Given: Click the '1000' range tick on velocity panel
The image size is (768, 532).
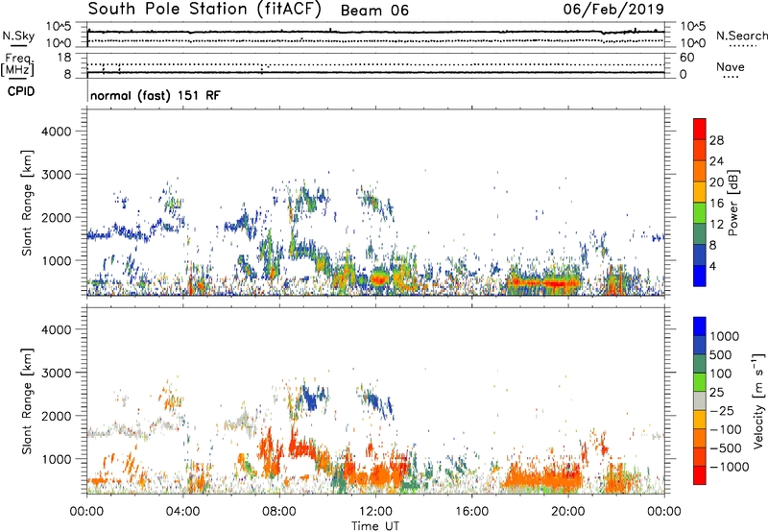Looking at the screenshot, I should click(57, 459).
